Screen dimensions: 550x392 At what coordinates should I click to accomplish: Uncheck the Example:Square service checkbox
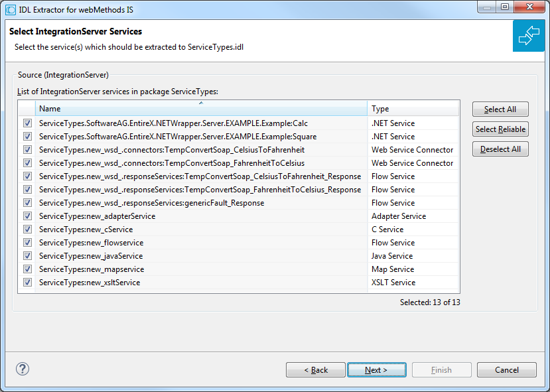(27, 137)
